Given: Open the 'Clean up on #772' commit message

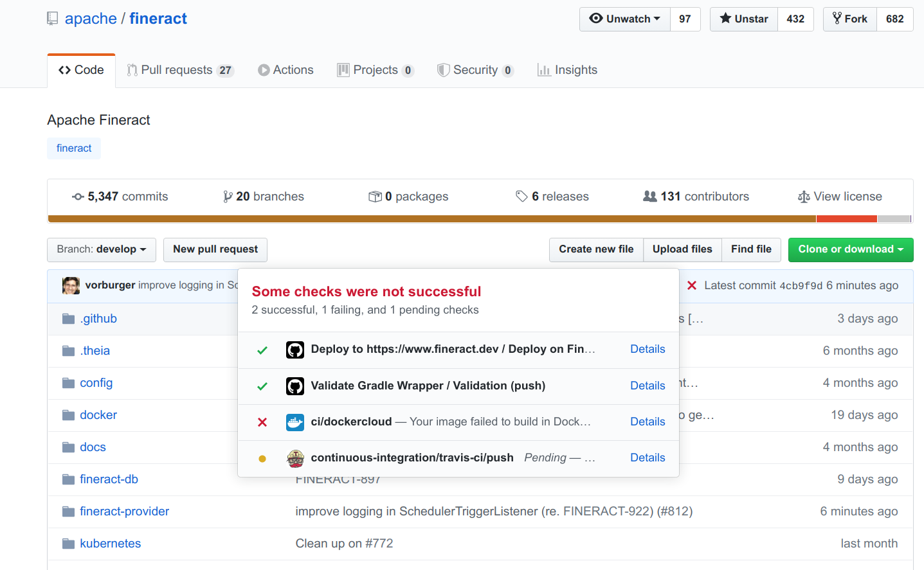Looking at the screenshot, I should (x=344, y=544).
